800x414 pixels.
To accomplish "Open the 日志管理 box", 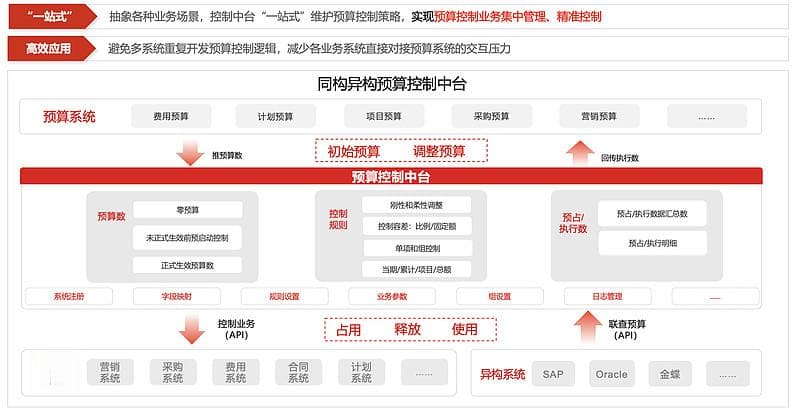I will pos(607,296).
